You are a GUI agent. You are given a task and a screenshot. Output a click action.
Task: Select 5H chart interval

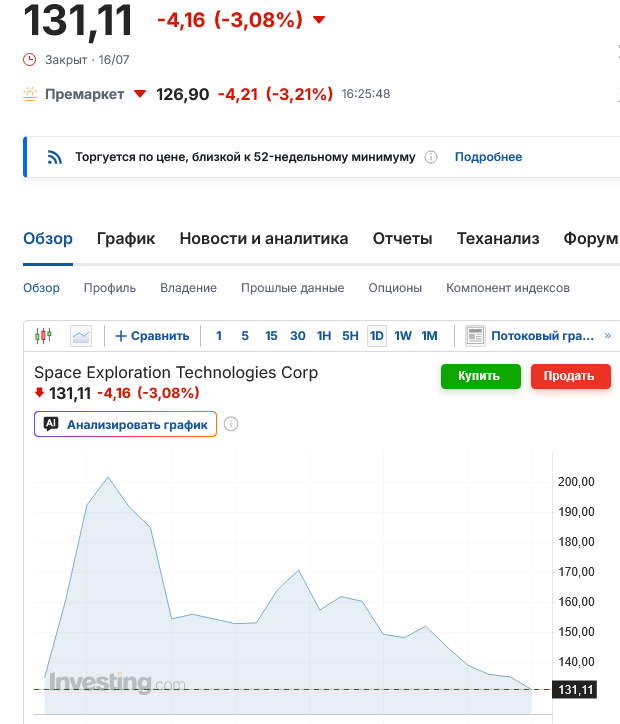(350, 336)
